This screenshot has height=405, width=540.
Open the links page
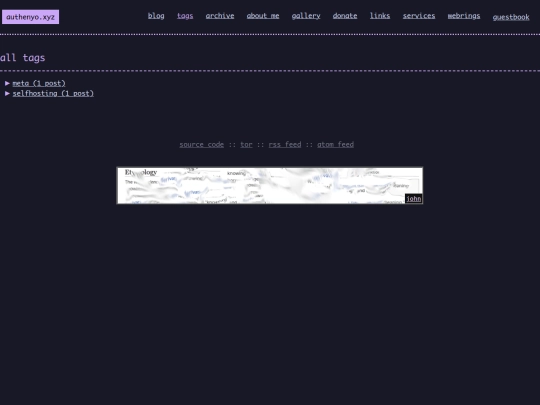pos(380,16)
